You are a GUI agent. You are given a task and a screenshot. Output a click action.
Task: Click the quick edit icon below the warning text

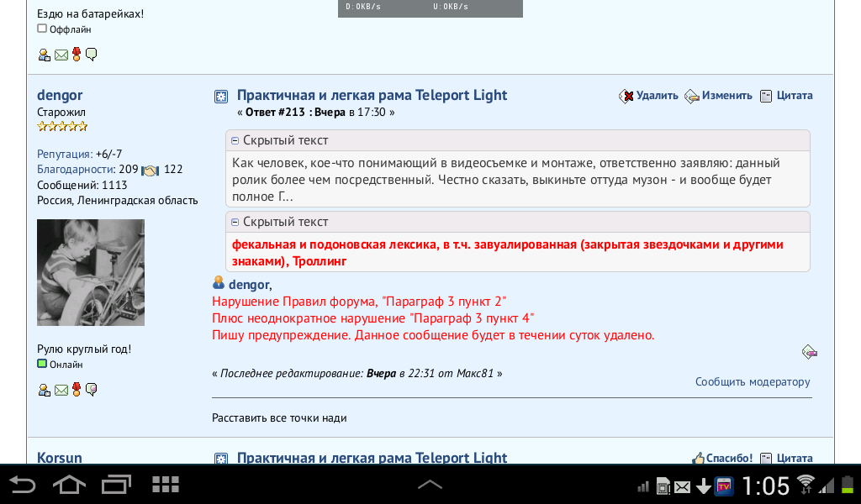tap(810, 352)
